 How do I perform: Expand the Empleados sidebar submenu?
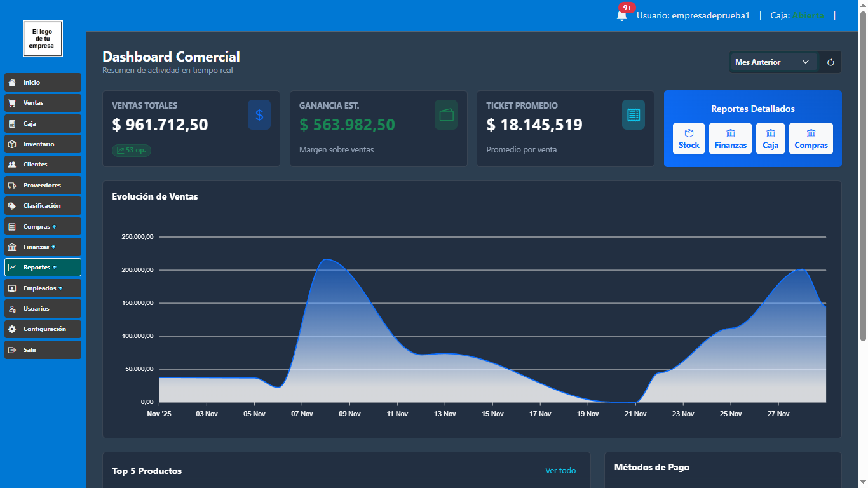[x=43, y=288]
